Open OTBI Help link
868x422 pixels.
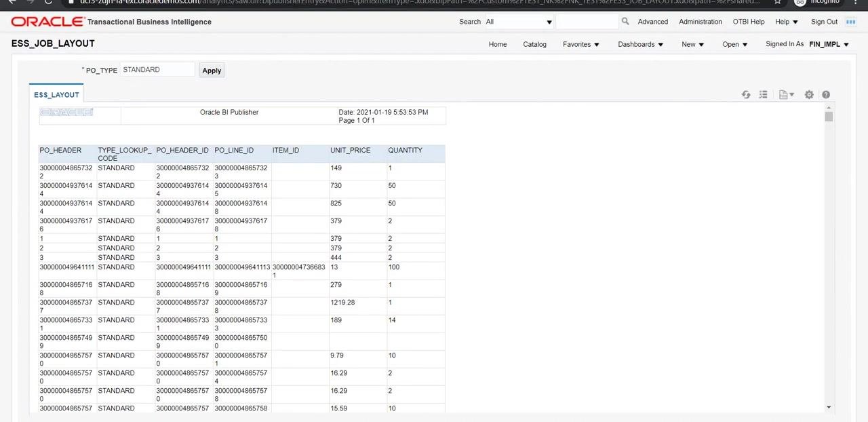pyautogui.click(x=749, y=22)
